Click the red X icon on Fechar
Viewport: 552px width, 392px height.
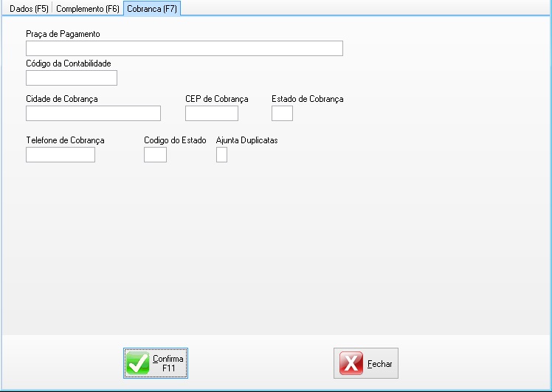click(351, 364)
